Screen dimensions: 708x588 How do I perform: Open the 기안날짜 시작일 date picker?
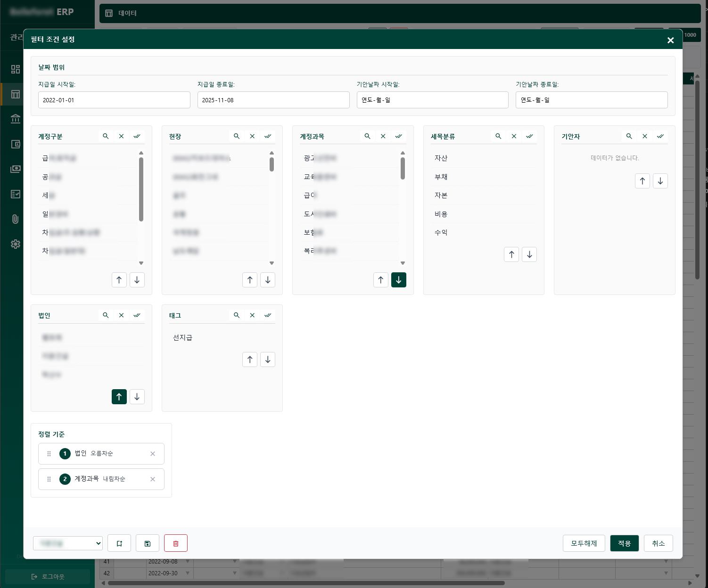(432, 100)
